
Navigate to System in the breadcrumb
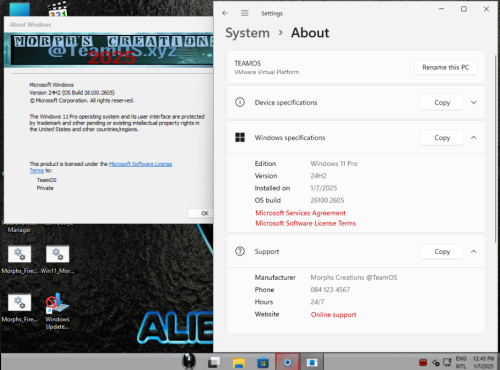(247, 33)
